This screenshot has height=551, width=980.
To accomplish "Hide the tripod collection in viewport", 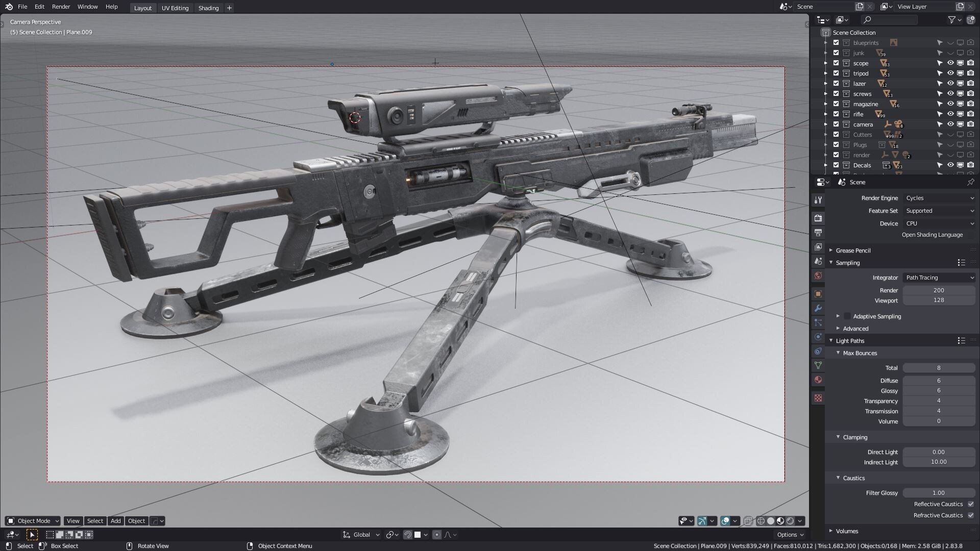I will click(x=961, y=73).
